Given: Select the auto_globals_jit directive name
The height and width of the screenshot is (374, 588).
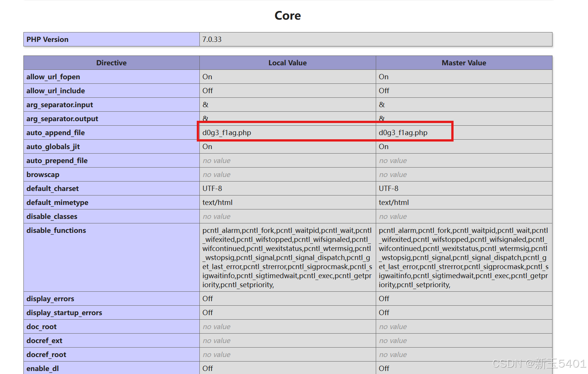Looking at the screenshot, I should click(x=53, y=147).
